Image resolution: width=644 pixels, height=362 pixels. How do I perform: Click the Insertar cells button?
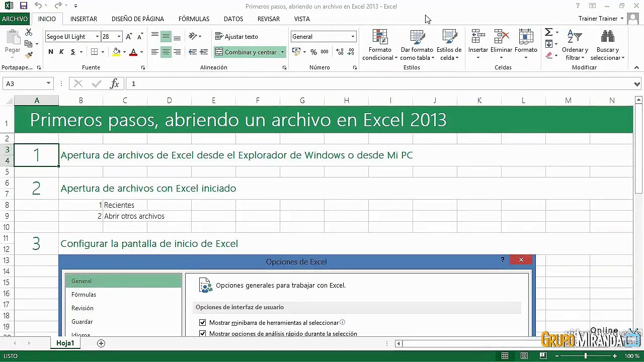(x=478, y=45)
